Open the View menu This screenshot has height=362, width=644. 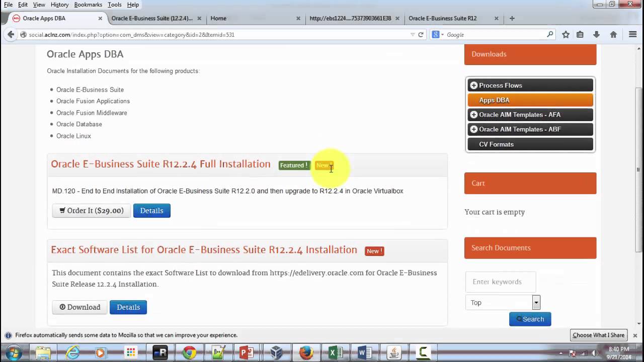tap(39, 5)
